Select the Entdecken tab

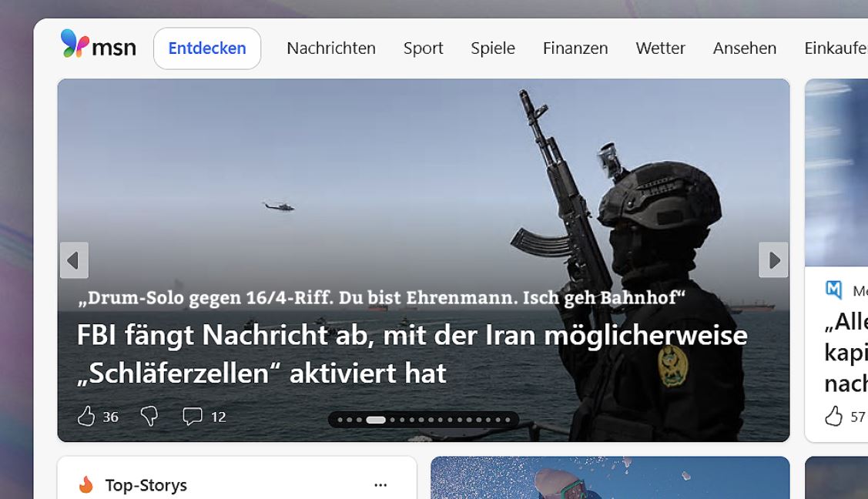(207, 49)
